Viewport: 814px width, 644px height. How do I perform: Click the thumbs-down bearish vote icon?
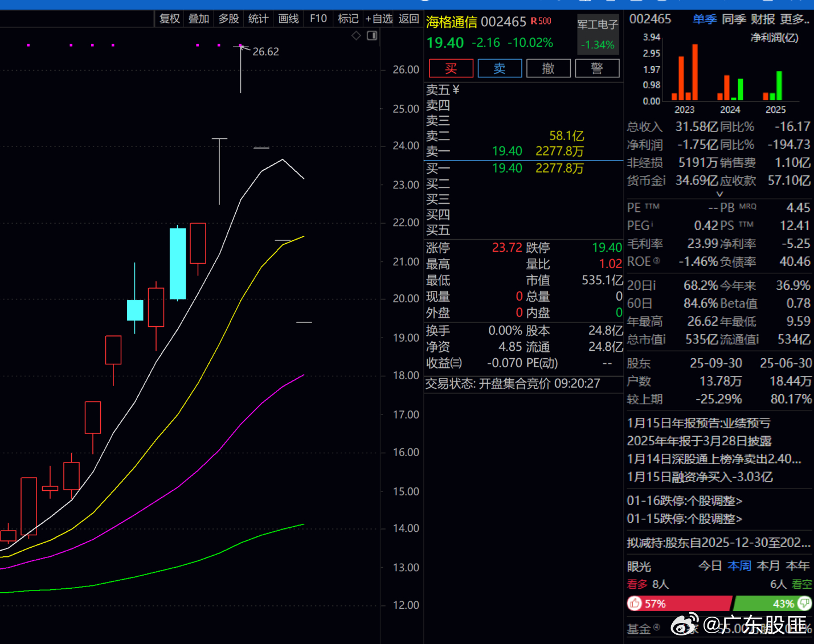click(804, 604)
